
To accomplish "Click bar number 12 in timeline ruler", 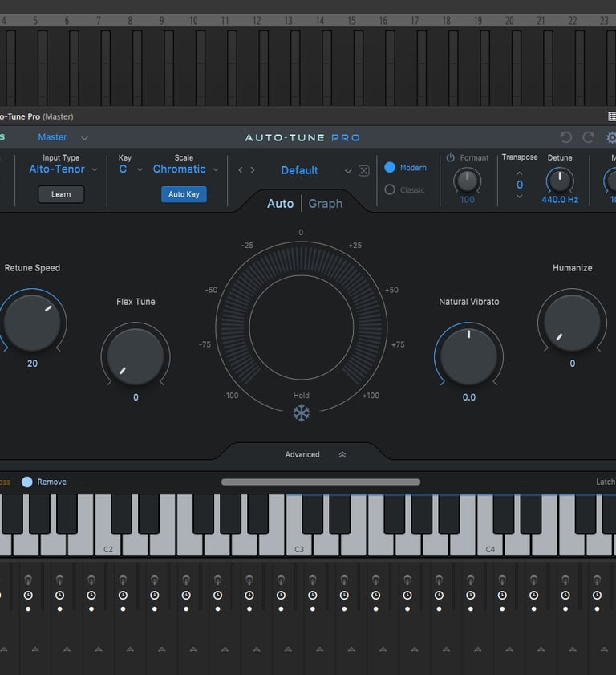I will point(257,21).
